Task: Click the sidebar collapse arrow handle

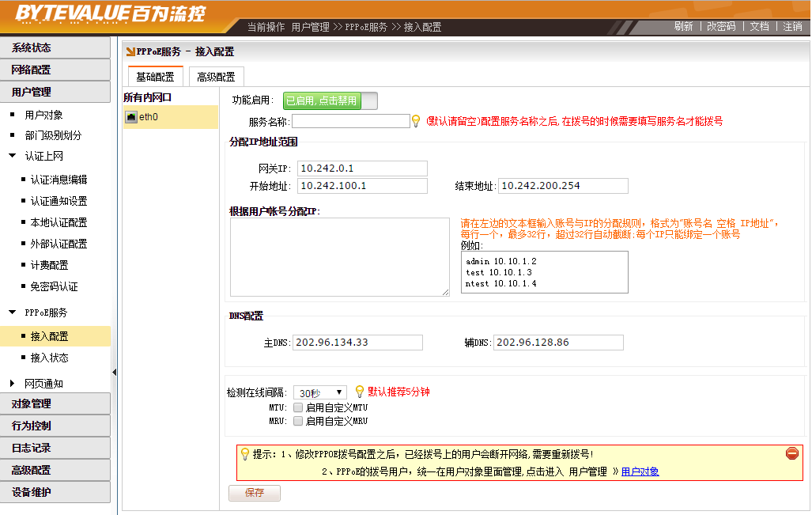Action: (x=114, y=372)
